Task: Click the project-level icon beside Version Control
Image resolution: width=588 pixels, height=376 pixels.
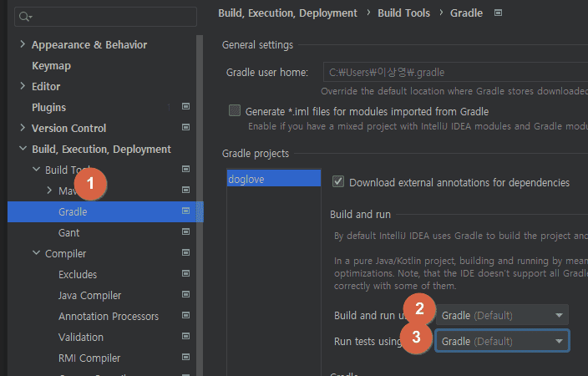Action: point(185,128)
